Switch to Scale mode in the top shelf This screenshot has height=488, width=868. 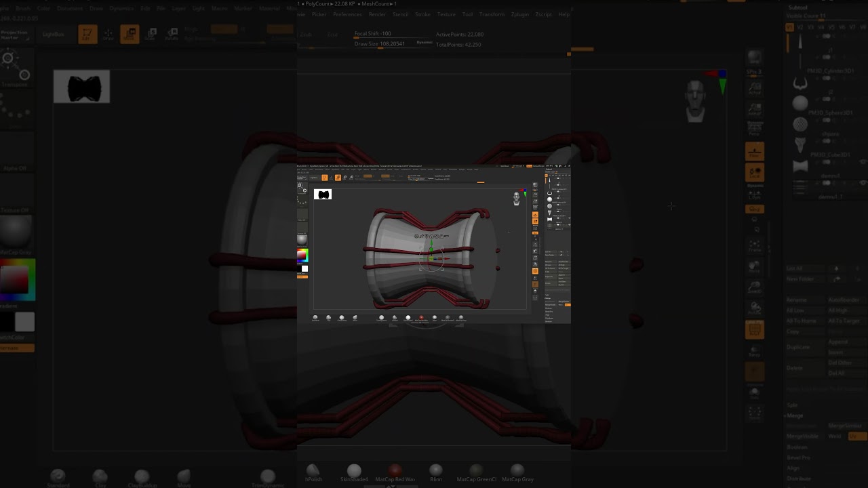point(151,35)
